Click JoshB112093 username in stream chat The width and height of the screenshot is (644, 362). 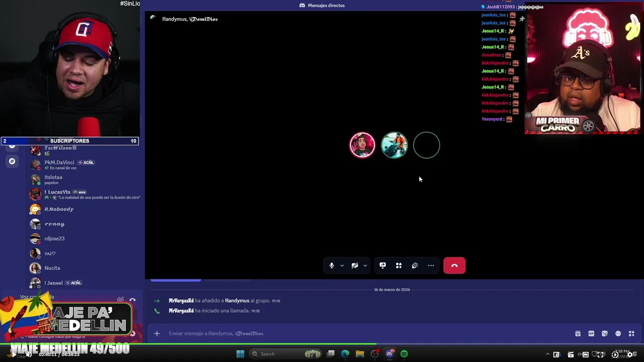tap(501, 7)
